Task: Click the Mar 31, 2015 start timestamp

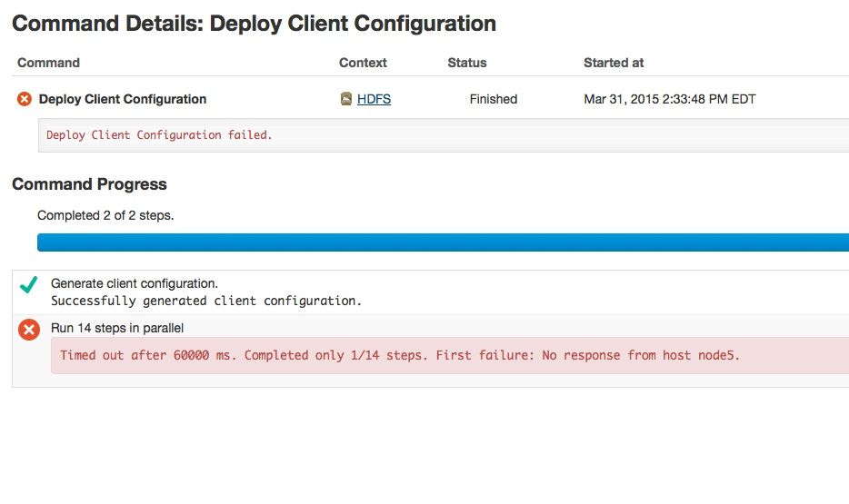Action: [670, 99]
